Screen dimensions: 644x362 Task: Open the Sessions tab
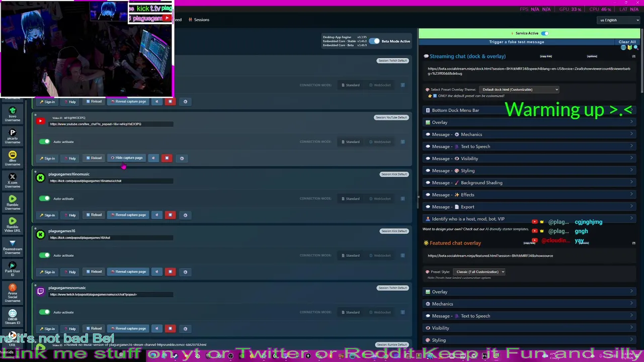tap(199, 20)
